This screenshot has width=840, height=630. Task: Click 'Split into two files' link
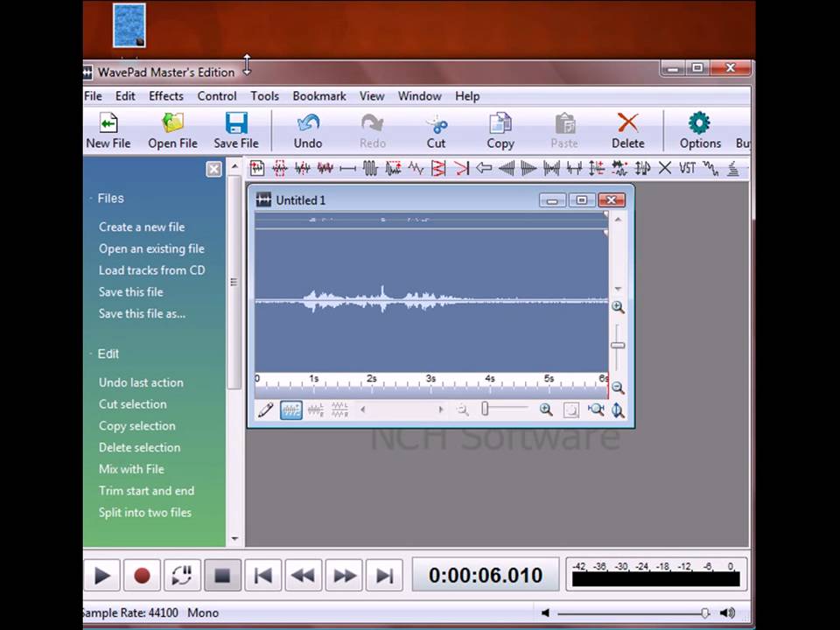click(144, 513)
